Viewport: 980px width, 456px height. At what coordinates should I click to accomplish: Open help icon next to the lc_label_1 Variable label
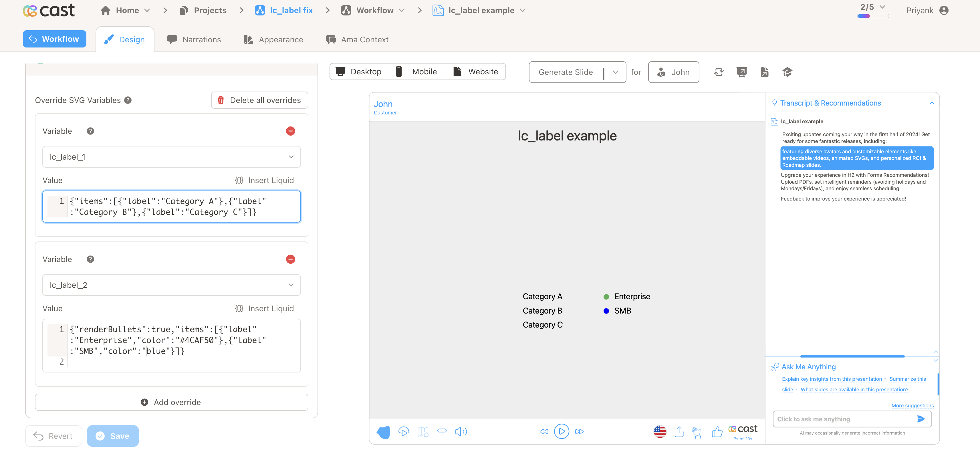click(x=90, y=131)
